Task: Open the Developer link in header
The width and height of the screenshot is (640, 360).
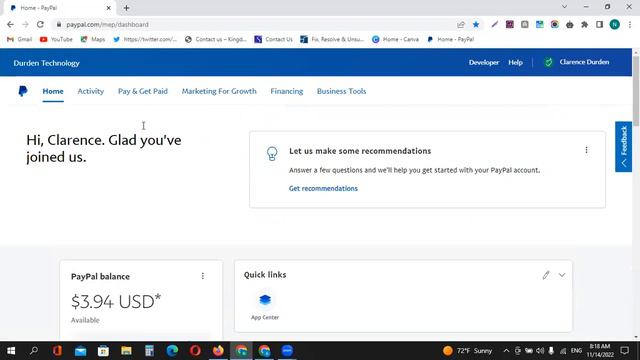Action: click(x=484, y=62)
